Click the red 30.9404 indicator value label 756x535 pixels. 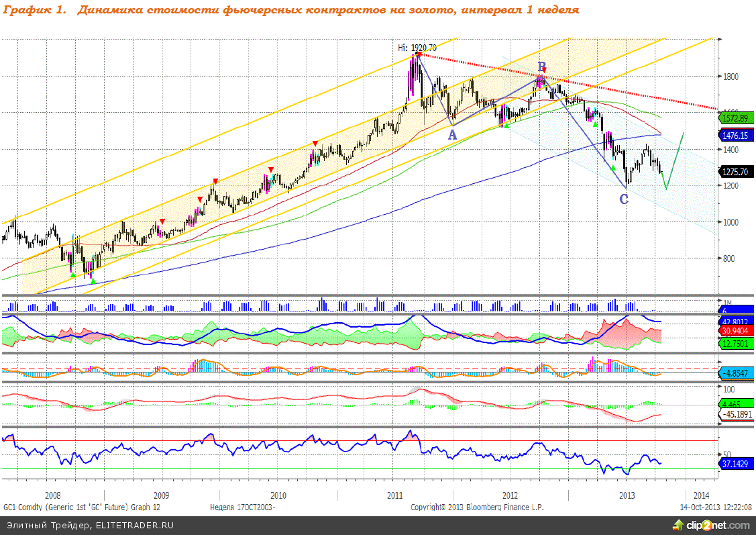point(737,331)
